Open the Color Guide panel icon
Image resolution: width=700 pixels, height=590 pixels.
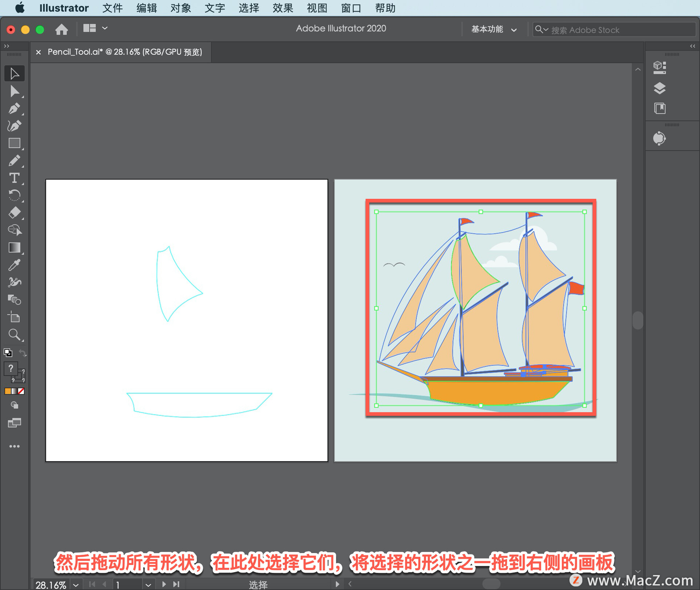coord(660,138)
